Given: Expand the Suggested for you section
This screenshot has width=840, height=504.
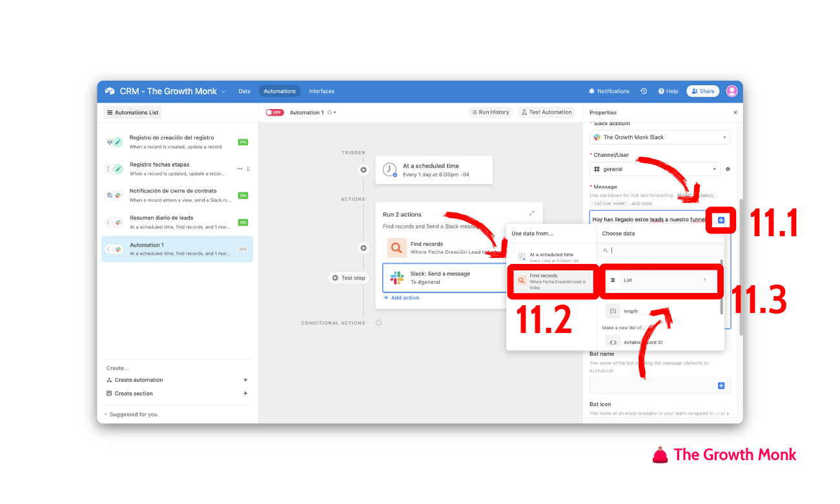Looking at the screenshot, I should pyautogui.click(x=131, y=414).
